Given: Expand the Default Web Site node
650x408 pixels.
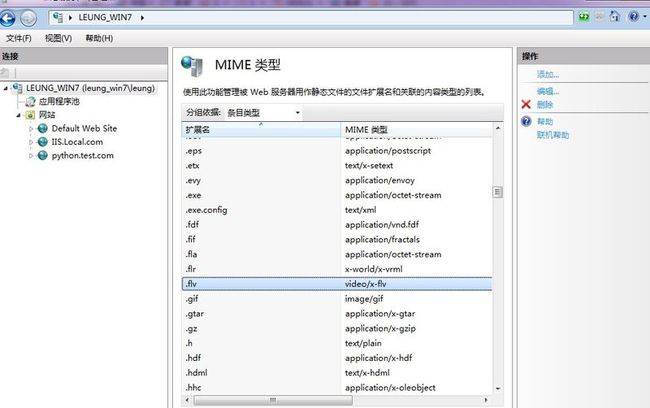Looking at the screenshot, I should pyautogui.click(x=31, y=129).
